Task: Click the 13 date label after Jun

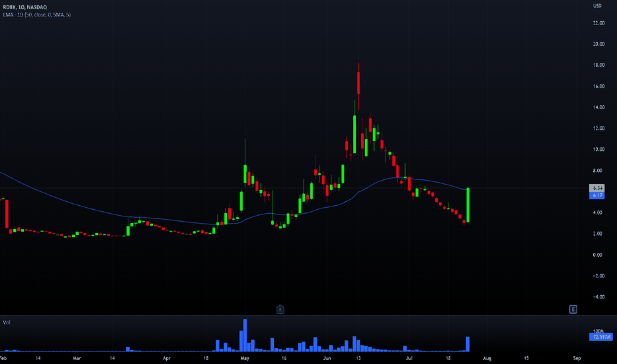Action: [x=358, y=359]
